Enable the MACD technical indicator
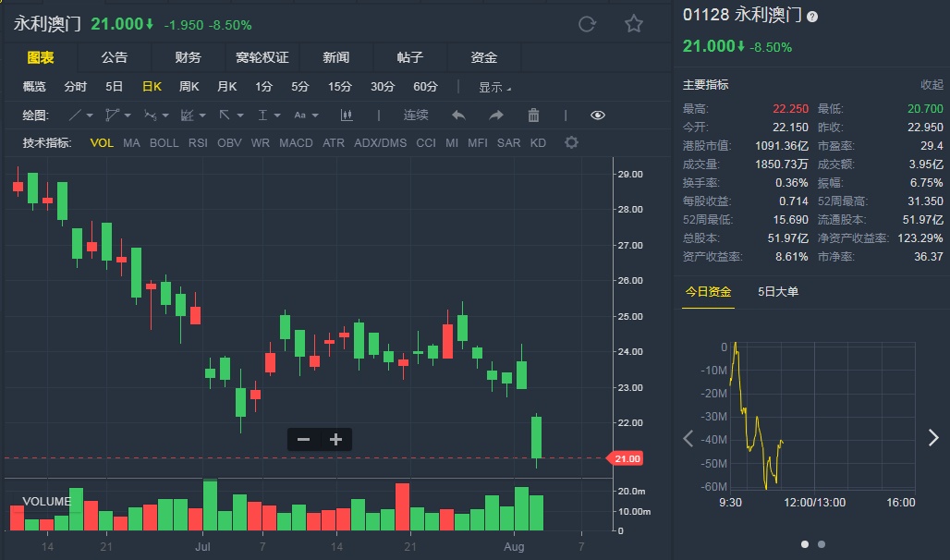This screenshot has width=950, height=560. click(x=296, y=142)
